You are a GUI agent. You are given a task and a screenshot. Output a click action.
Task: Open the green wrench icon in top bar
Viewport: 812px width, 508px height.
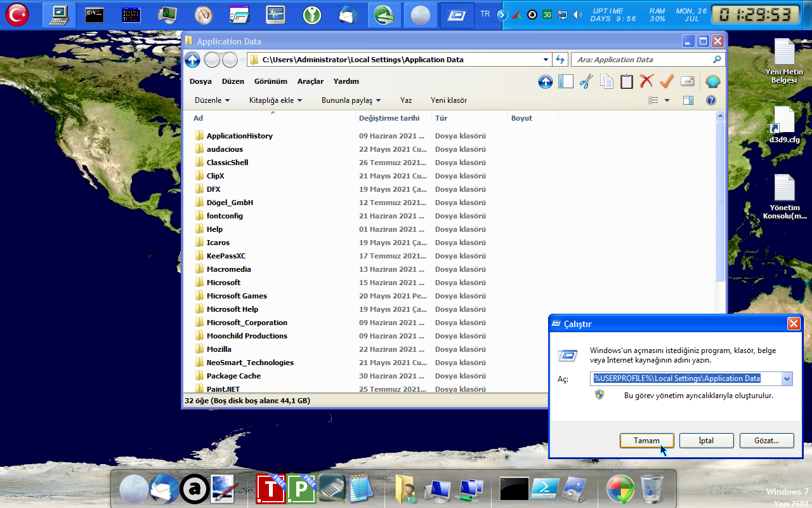311,15
